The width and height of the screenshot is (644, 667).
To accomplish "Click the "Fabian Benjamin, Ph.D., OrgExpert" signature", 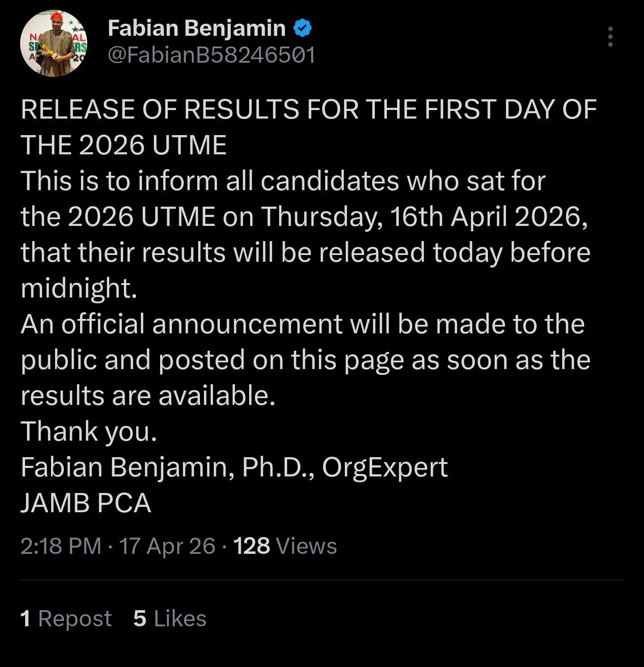I will pos(234,467).
